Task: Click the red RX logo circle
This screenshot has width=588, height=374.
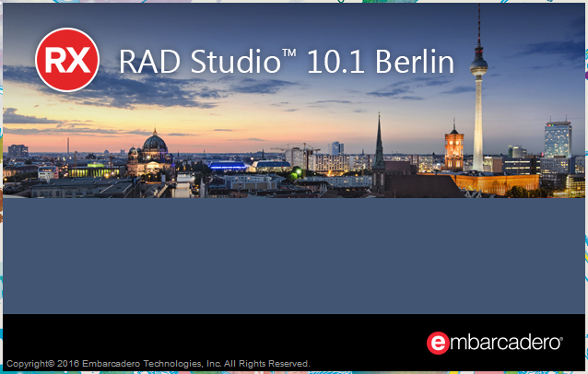Action: tap(67, 60)
